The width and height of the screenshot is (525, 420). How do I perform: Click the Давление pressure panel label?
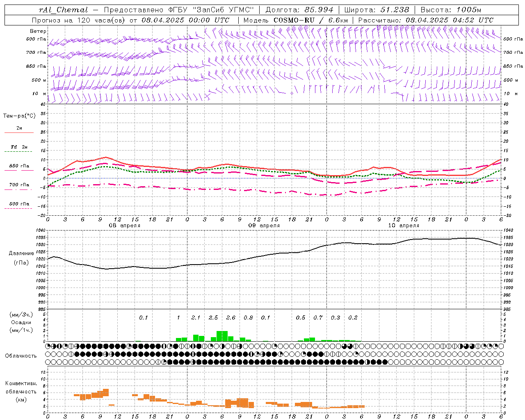21,253
